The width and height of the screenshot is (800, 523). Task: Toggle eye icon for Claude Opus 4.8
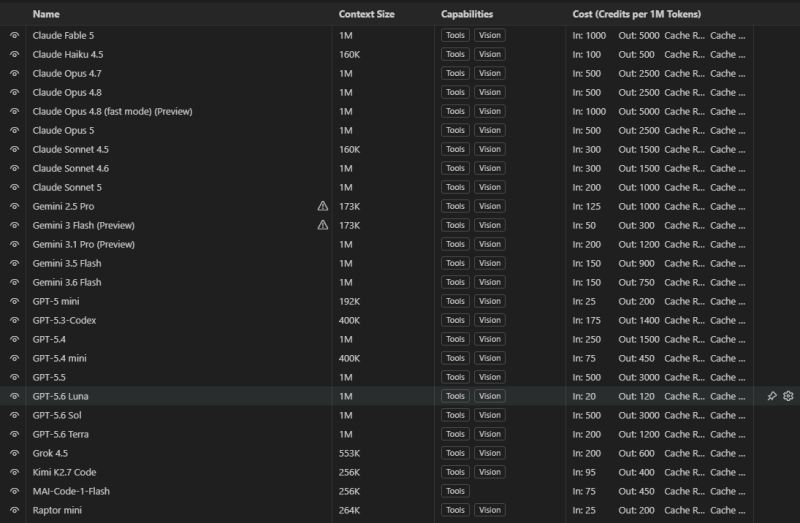14,92
